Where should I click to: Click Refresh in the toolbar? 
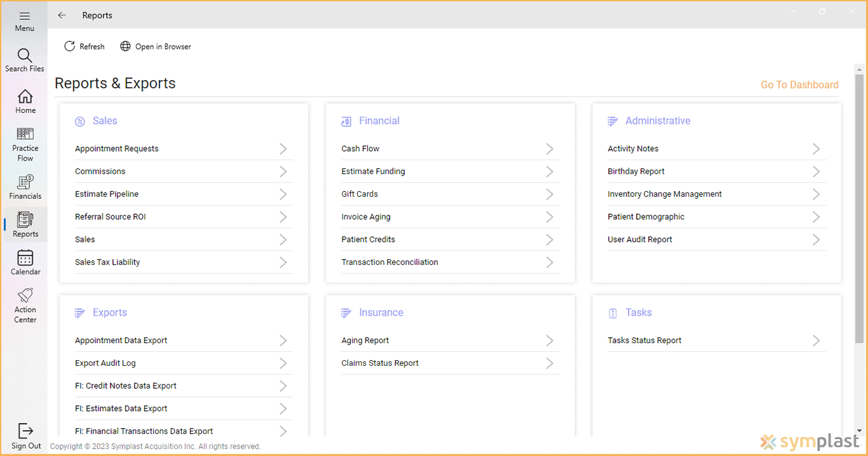coord(84,46)
